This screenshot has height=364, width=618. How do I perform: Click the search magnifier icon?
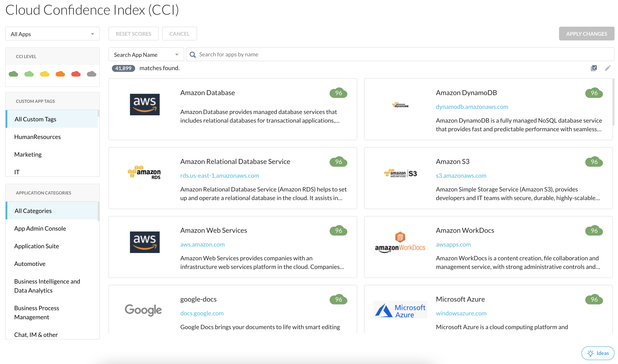[193, 55]
